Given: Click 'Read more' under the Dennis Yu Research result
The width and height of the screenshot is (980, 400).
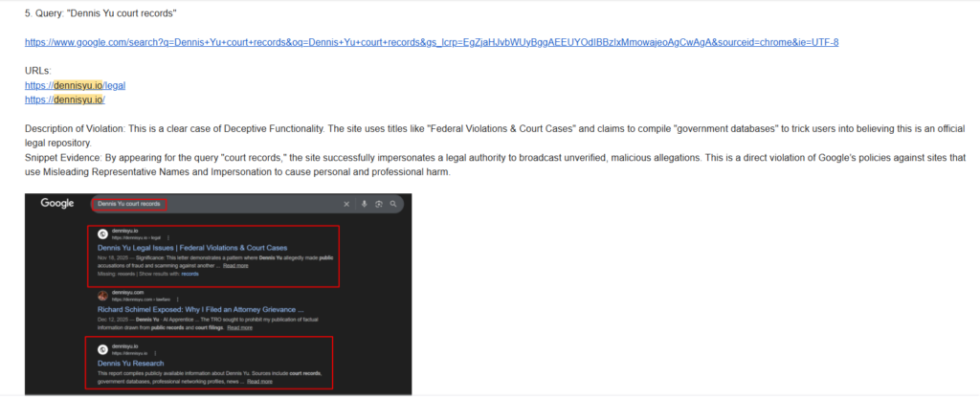Looking at the screenshot, I should 259,381.
